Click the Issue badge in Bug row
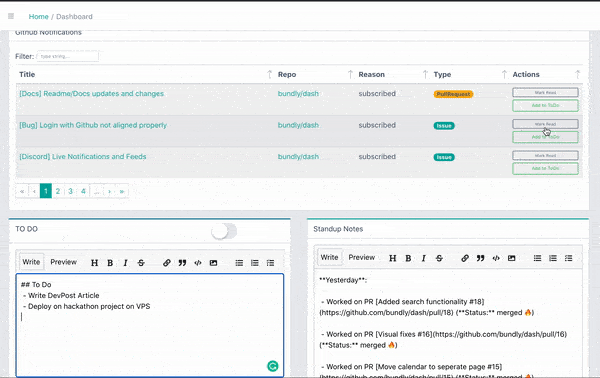 click(x=444, y=125)
